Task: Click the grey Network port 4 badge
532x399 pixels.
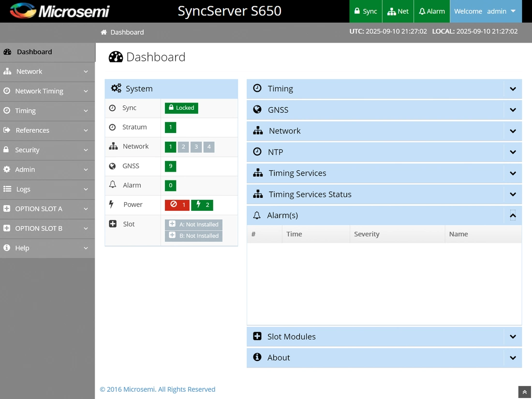Action: pos(209,147)
